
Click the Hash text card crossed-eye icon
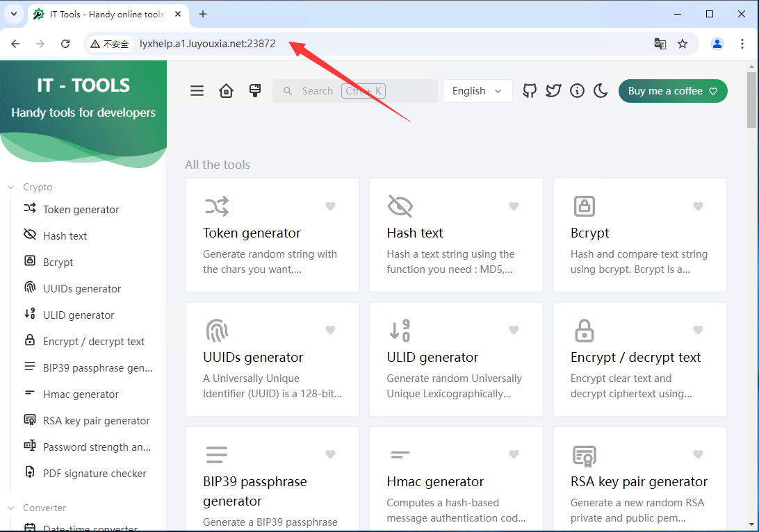point(400,206)
